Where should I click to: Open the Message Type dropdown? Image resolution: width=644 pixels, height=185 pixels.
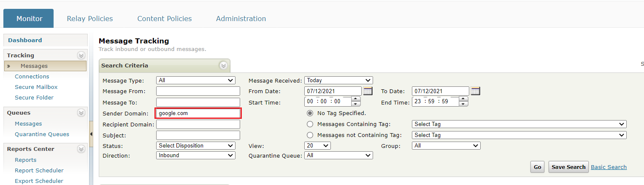tap(196, 80)
